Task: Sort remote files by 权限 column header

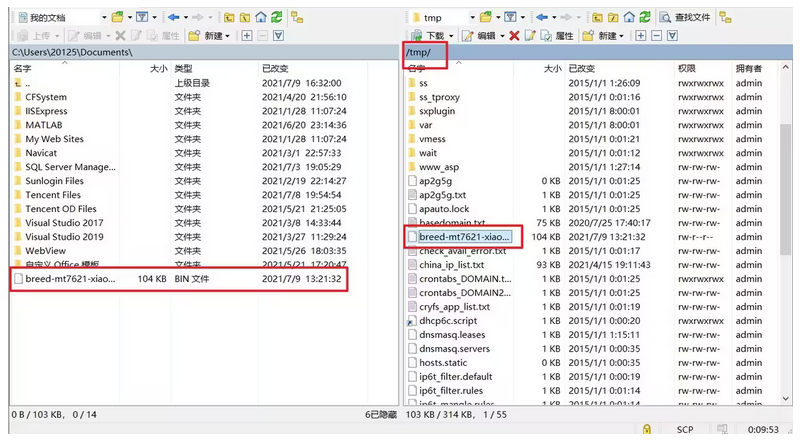Action: point(686,68)
